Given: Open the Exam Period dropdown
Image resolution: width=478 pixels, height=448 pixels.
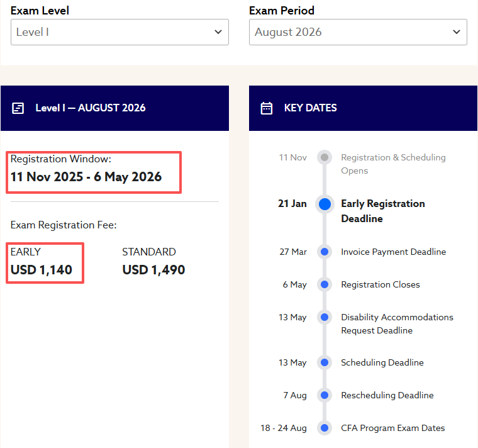Looking at the screenshot, I should [358, 32].
